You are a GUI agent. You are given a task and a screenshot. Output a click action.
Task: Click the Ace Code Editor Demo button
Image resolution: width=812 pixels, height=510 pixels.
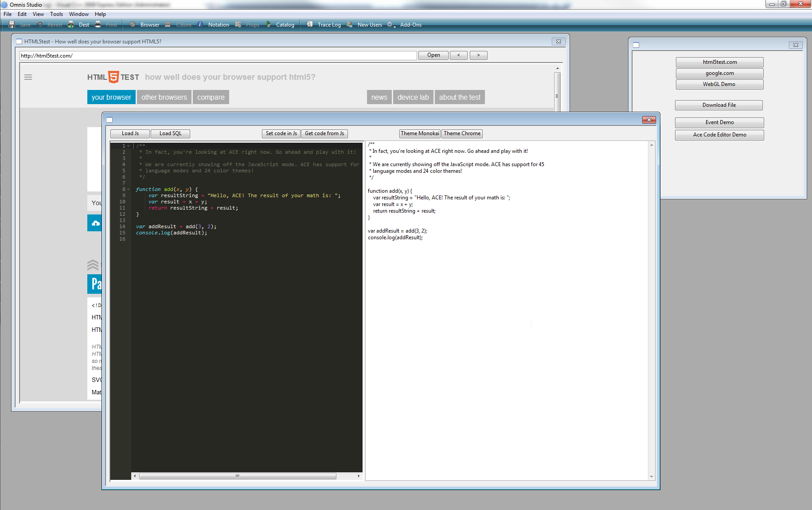(719, 135)
